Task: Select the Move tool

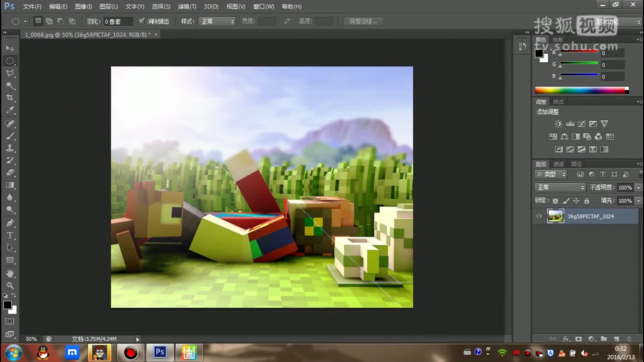Action: coord(10,48)
